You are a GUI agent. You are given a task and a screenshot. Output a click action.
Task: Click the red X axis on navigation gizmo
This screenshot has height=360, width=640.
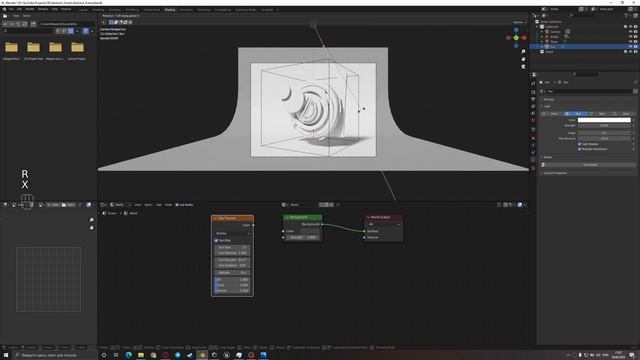[x=524, y=38]
